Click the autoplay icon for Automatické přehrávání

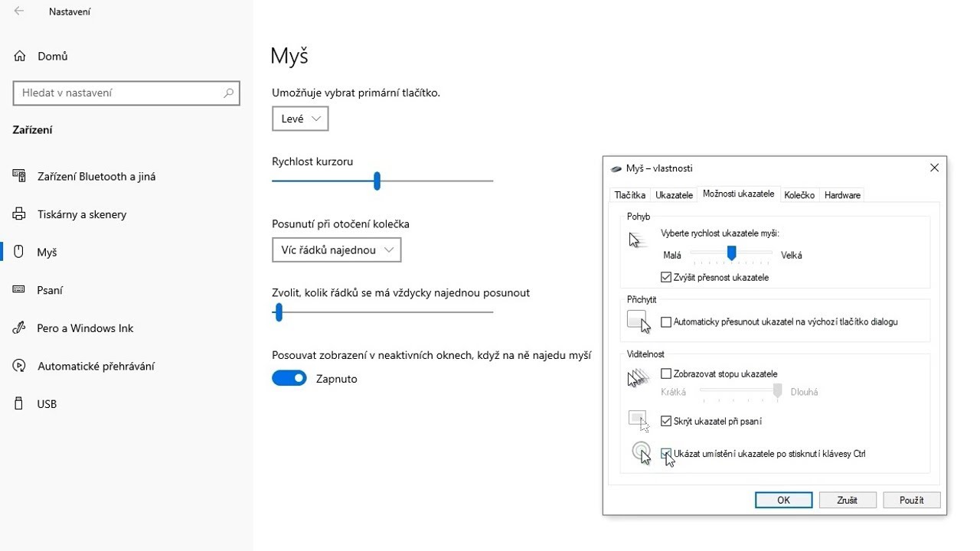[19, 366]
